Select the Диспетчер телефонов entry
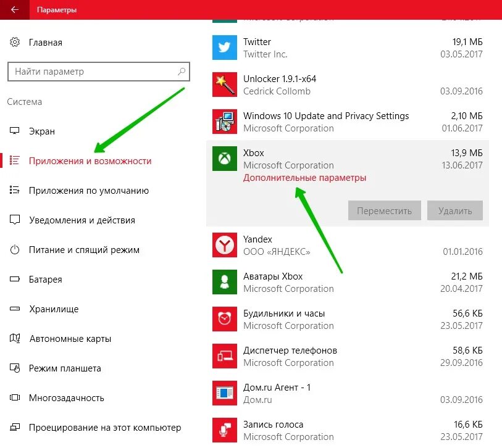 pos(290,351)
